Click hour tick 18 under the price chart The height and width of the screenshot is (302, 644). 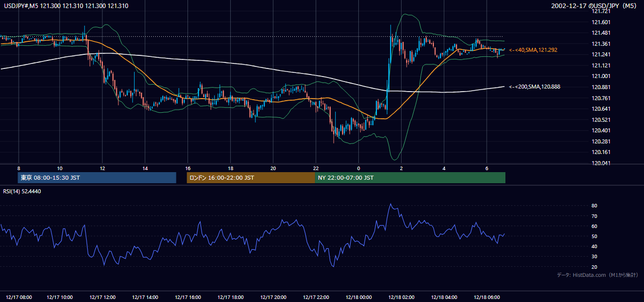[x=230, y=168]
